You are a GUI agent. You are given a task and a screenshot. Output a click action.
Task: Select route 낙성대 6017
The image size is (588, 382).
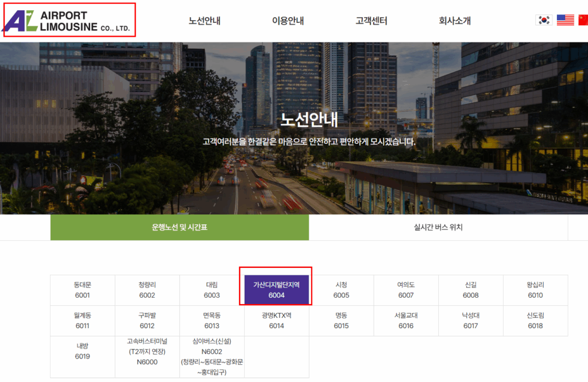(x=471, y=321)
